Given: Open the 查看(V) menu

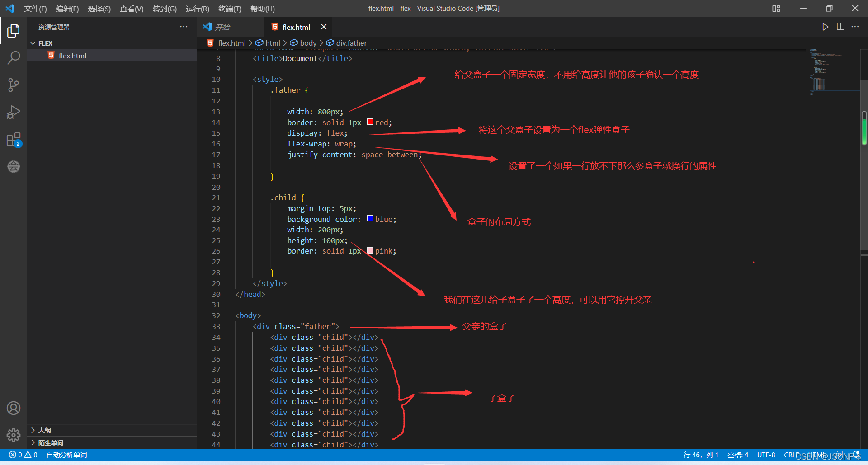Looking at the screenshot, I should tap(132, 9).
